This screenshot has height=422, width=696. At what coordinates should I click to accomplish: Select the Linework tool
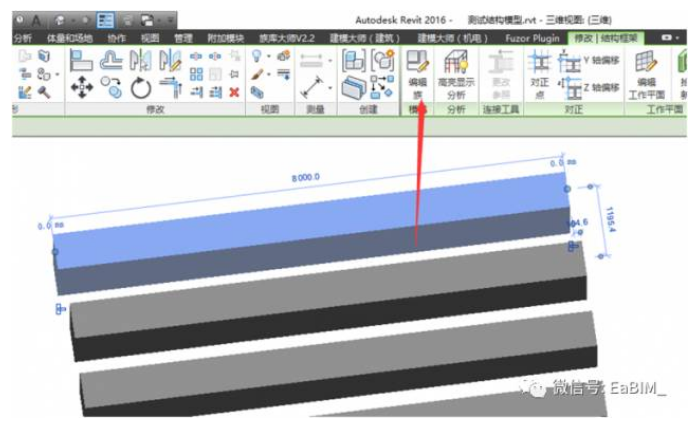(x=283, y=74)
